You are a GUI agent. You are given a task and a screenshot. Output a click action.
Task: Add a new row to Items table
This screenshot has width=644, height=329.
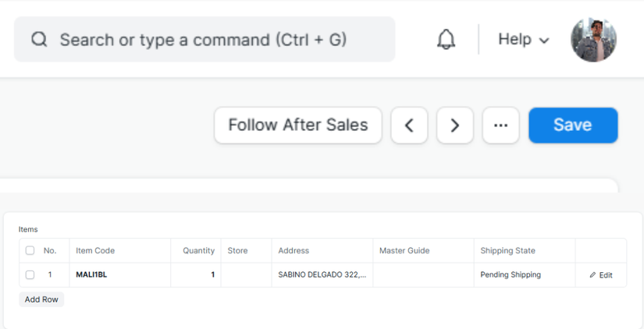(41, 299)
